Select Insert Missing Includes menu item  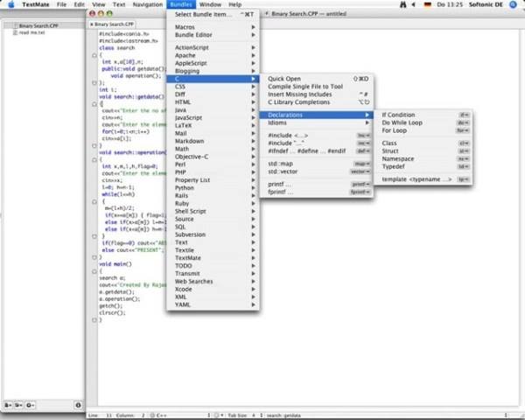317,94
